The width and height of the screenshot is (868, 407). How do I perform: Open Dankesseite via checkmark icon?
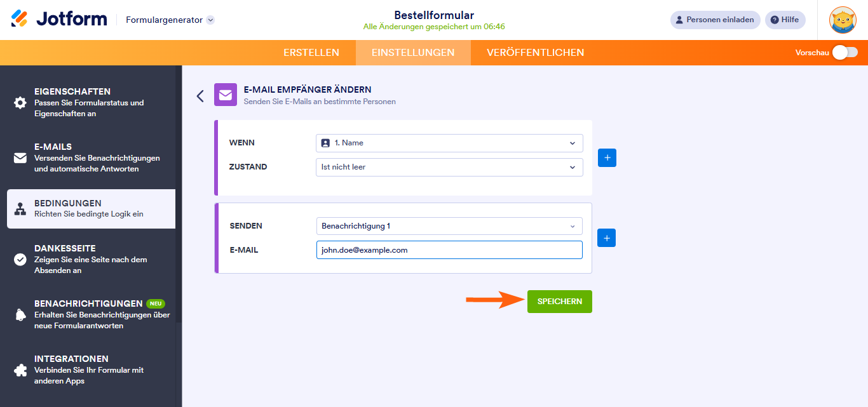(x=20, y=259)
